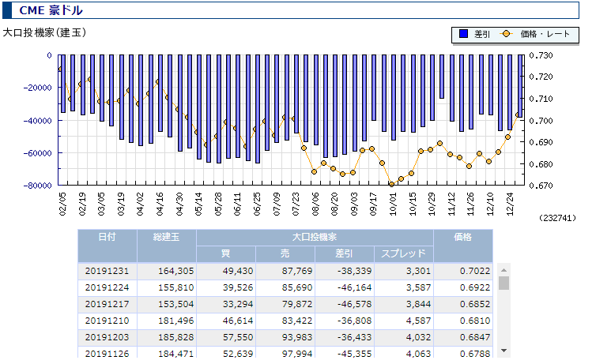Select date cell 20191210
The height and width of the screenshot is (364, 611).
[107, 321]
